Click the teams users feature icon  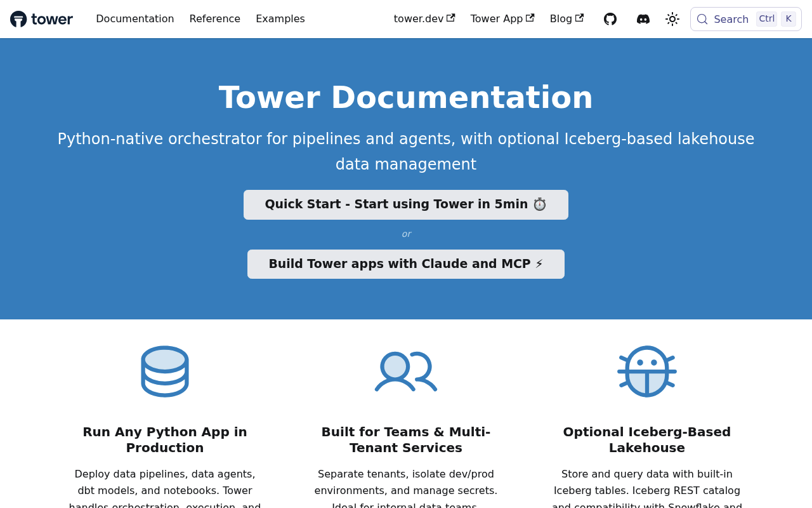click(x=406, y=371)
